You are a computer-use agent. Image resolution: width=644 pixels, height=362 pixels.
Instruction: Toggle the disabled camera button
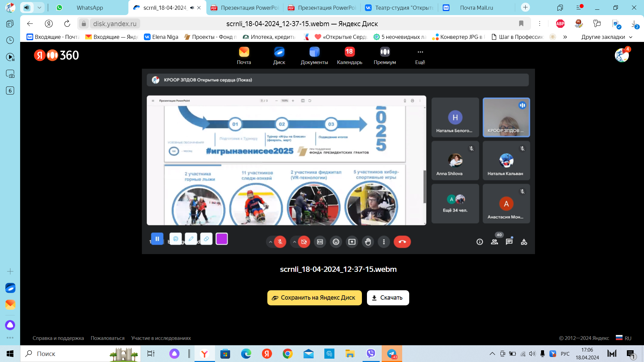pos(304,242)
